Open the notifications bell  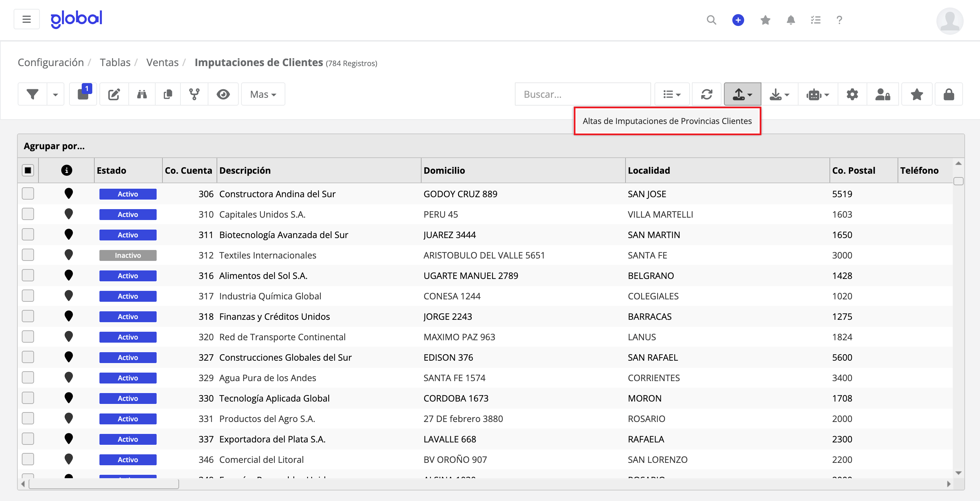791,20
